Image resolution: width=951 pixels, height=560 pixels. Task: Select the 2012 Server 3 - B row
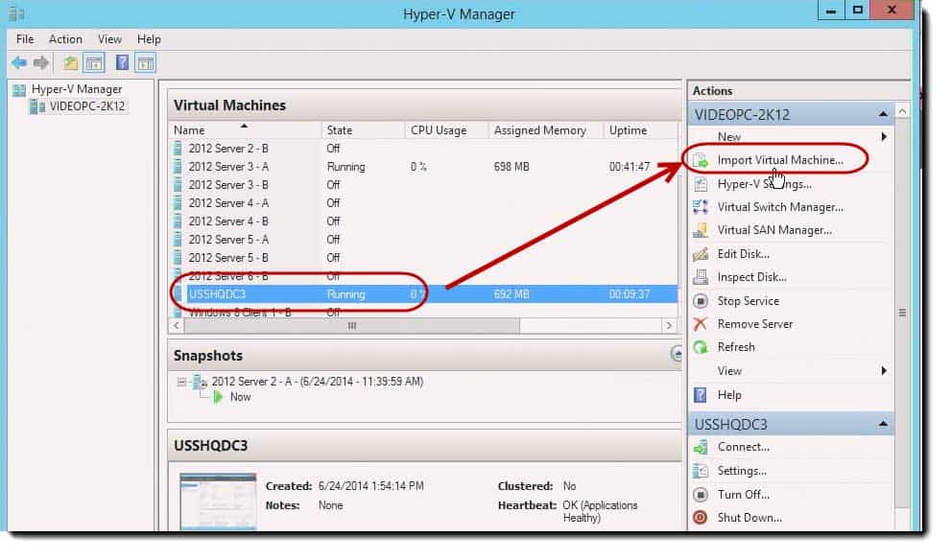[x=424, y=185]
